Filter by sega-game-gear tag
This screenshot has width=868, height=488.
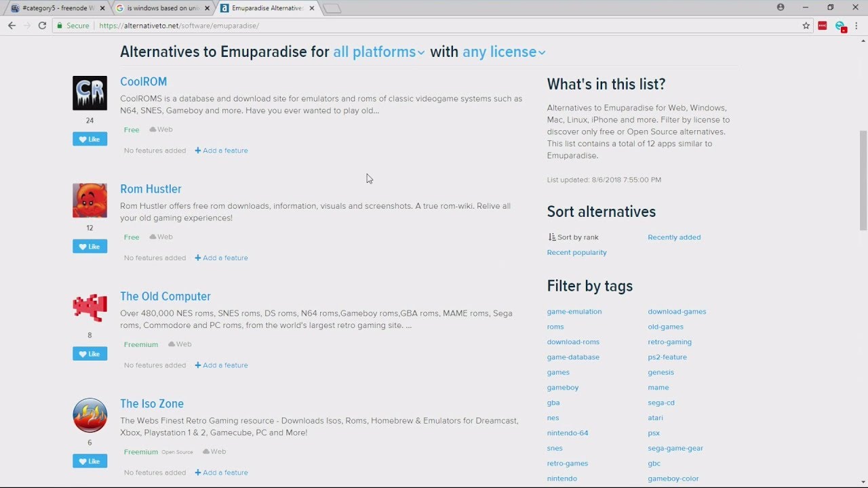[x=675, y=448]
